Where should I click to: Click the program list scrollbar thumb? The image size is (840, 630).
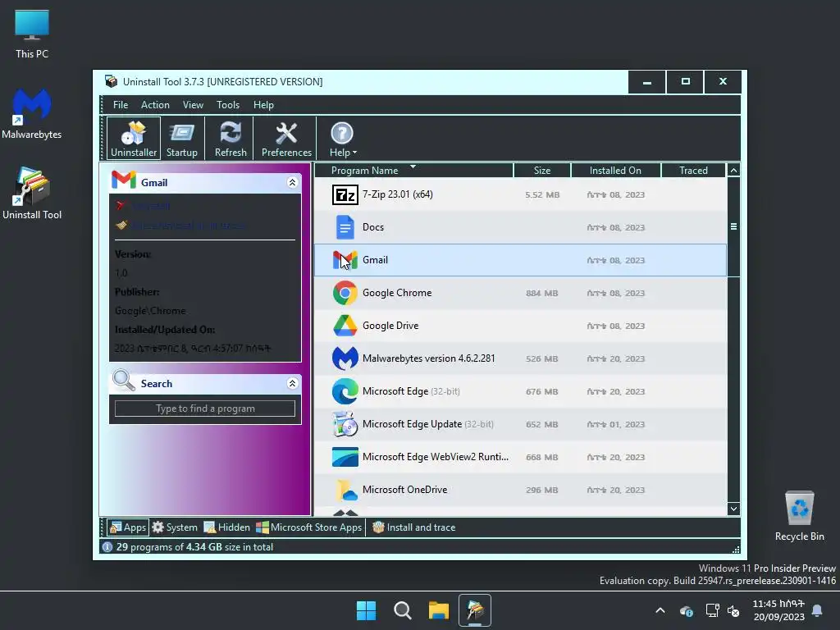click(x=733, y=227)
